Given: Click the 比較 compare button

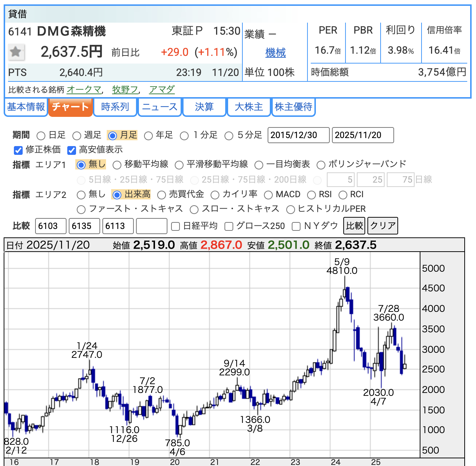Looking at the screenshot, I should [x=354, y=226].
